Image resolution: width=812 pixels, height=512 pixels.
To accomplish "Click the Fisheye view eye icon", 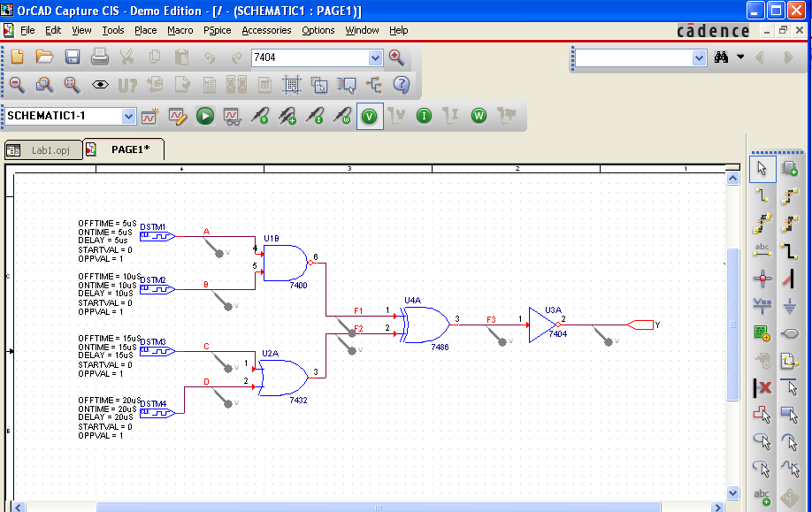I will tap(100, 84).
